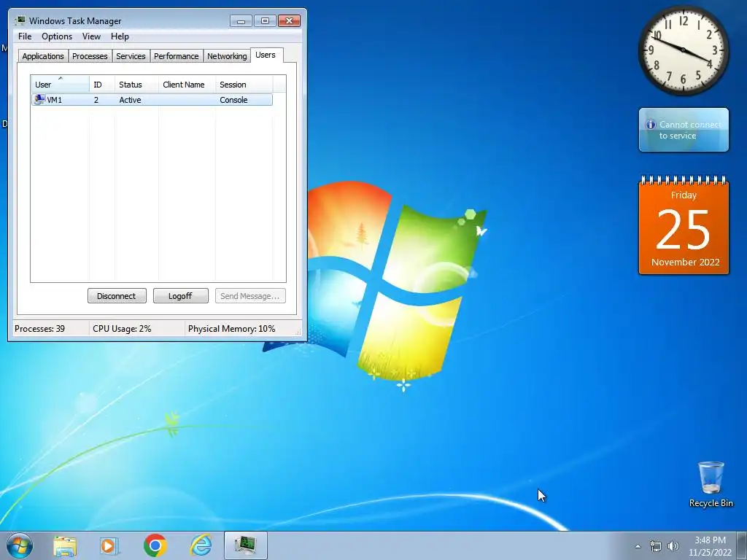The height and width of the screenshot is (560, 747).
Task: Click the Task Manager title bar icon
Action: (20, 20)
